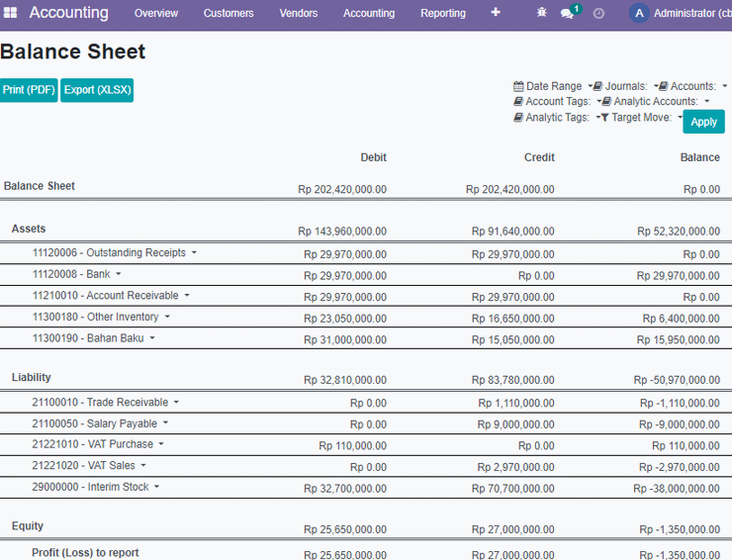Apply the selected report filters
This screenshot has width=732, height=560.
tap(703, 122)
